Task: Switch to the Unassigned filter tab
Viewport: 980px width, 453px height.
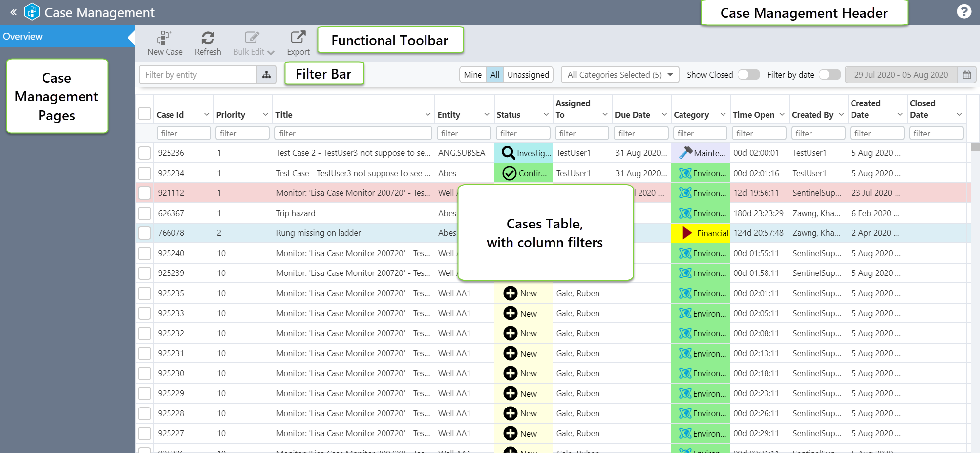Action: [528, 75]
